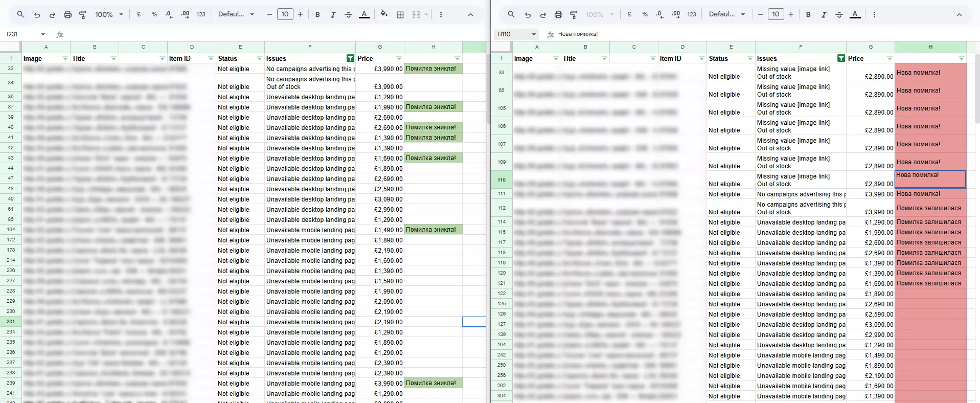Decrease font size with minus button in right toolbar
Screen dimensions: 980x403
point(760,15)
